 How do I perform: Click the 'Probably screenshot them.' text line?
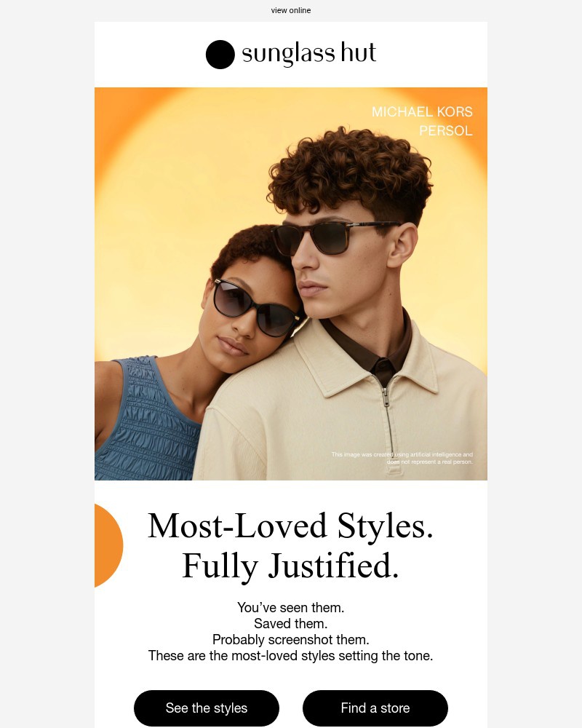[290, 640]
